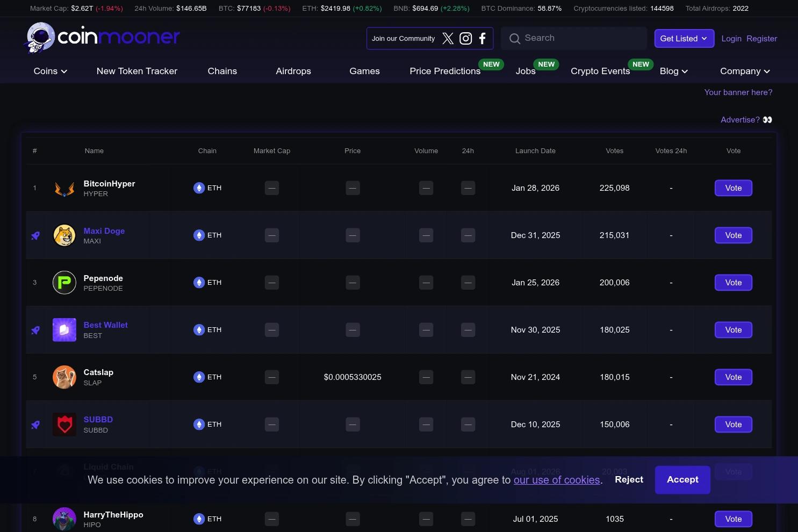Viewport: 798px width, 532px height.
Task: Click BitcoinHyper's 225,098 votes count
Action: pyautogui.click(x=615, y=188)
